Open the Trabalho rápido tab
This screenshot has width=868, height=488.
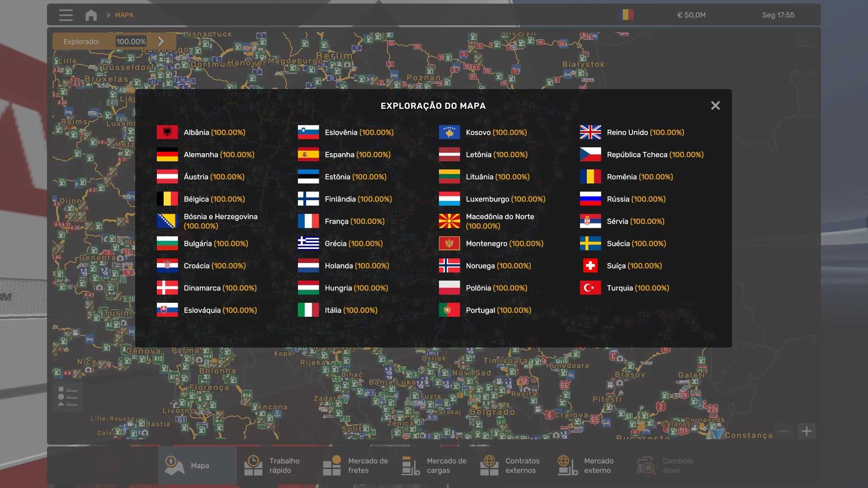click(276, 465)
